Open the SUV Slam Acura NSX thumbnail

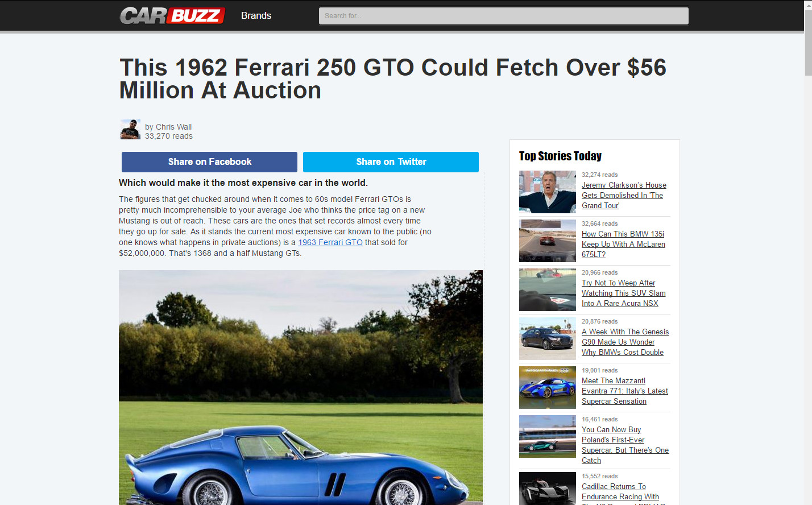pyautogui.click(x=548, y=289)
